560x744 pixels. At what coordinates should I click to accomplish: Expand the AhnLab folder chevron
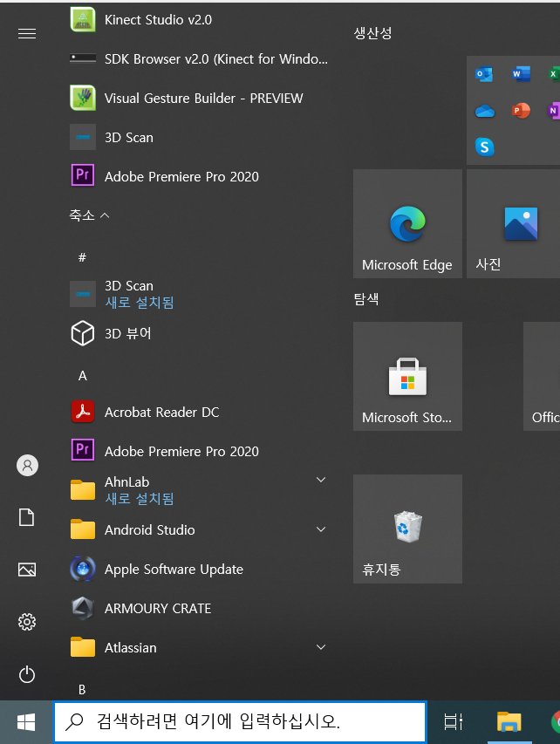321,480
